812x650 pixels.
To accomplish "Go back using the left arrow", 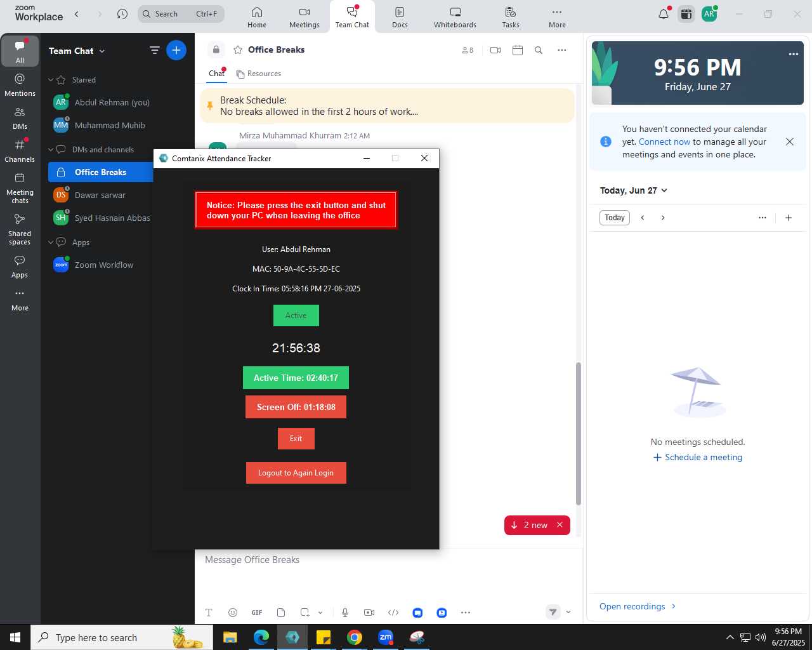I will pyautogui.click(x=77, y=14).
